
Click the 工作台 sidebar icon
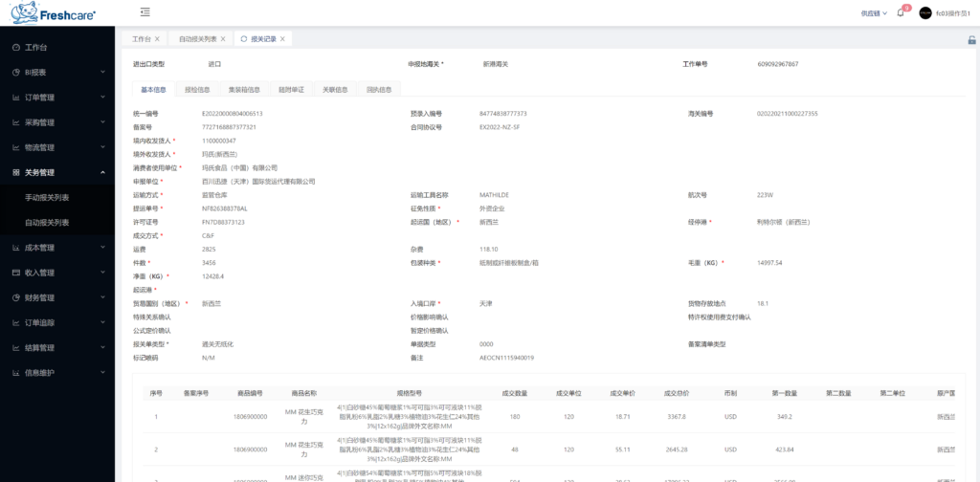[16, 48]
